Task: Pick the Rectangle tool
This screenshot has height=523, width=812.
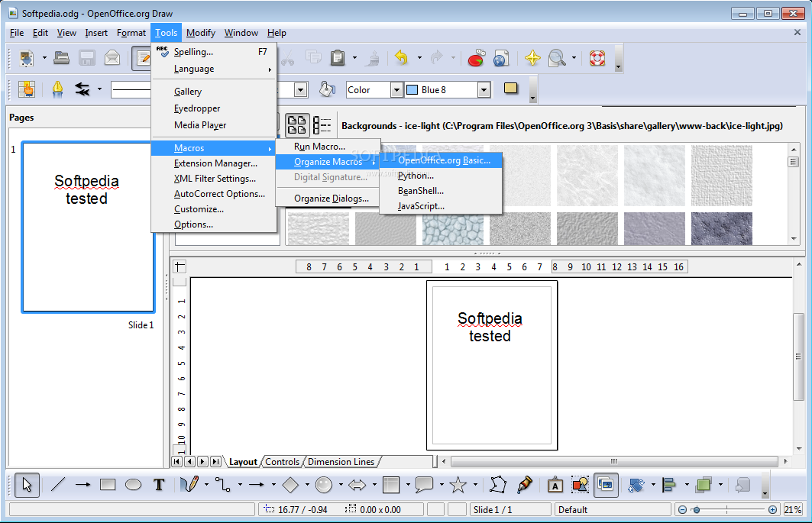Action: point(108,485)
